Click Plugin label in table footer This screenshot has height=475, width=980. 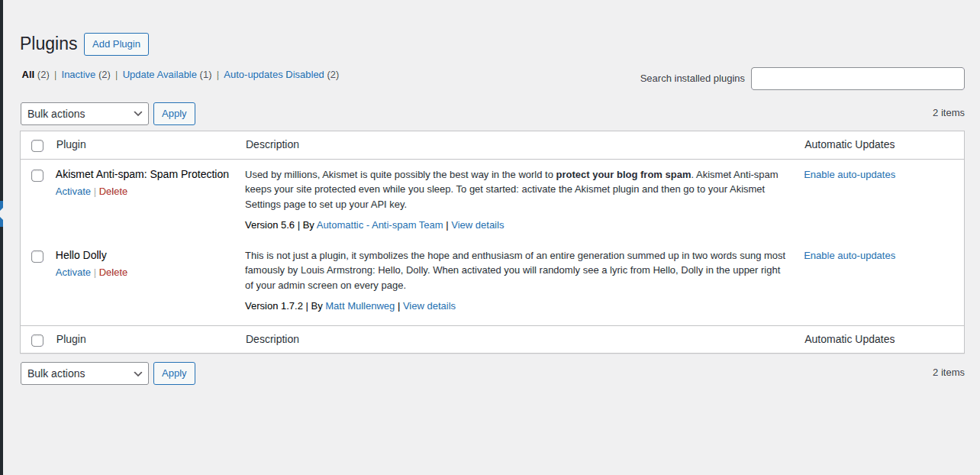tap(71, 339)
